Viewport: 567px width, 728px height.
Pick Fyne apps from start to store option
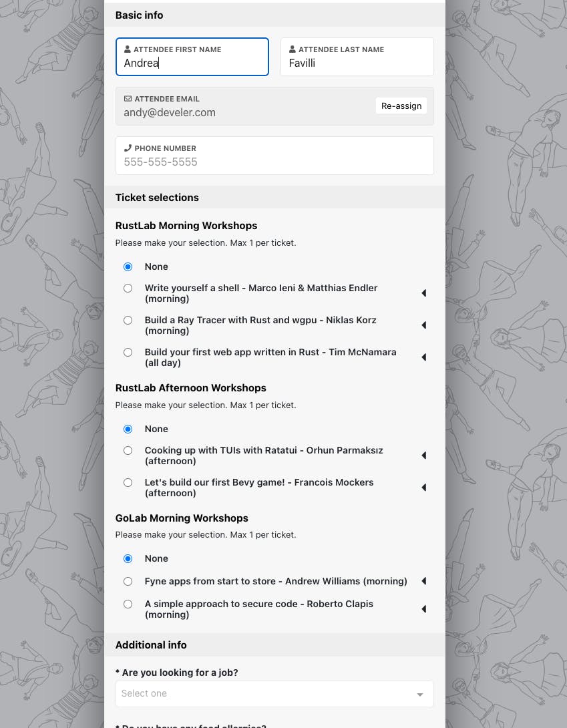point(128,581)
